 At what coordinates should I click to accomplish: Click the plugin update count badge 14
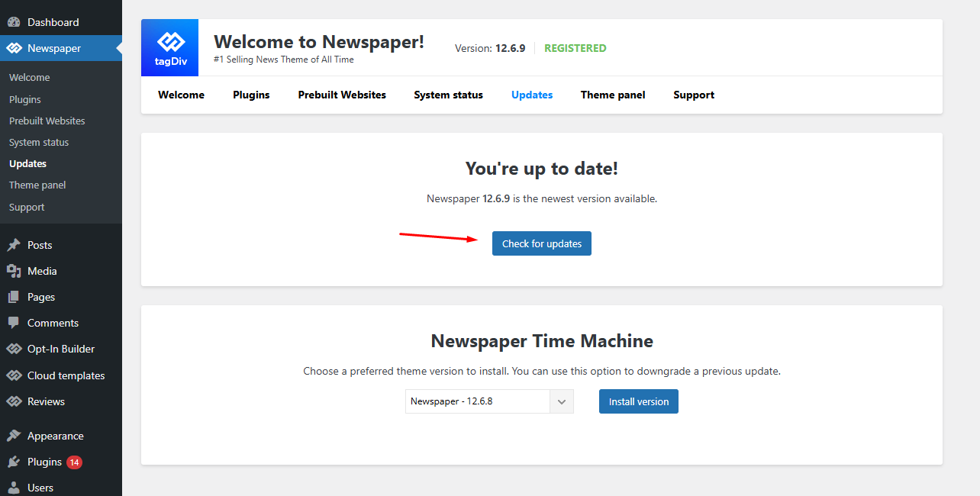(74, 462)
